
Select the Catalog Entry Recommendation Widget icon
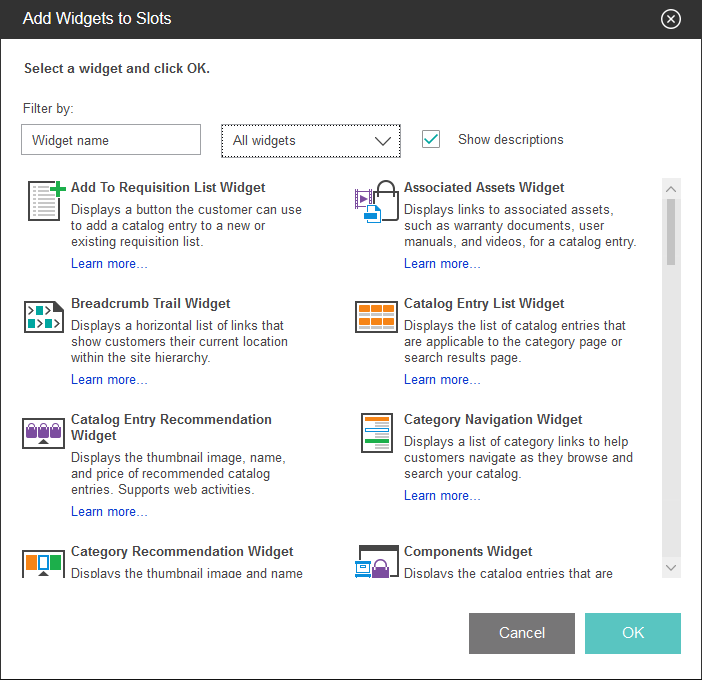(x=43, y=432)
